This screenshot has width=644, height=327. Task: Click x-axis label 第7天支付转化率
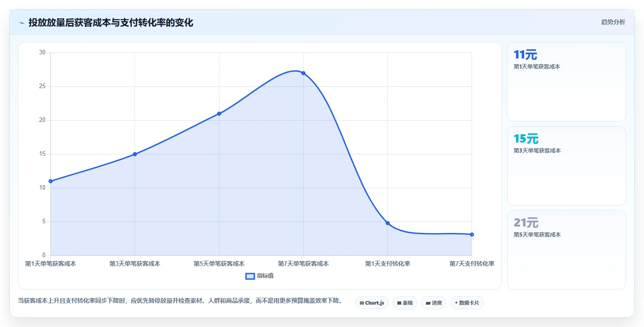point(472,264)
